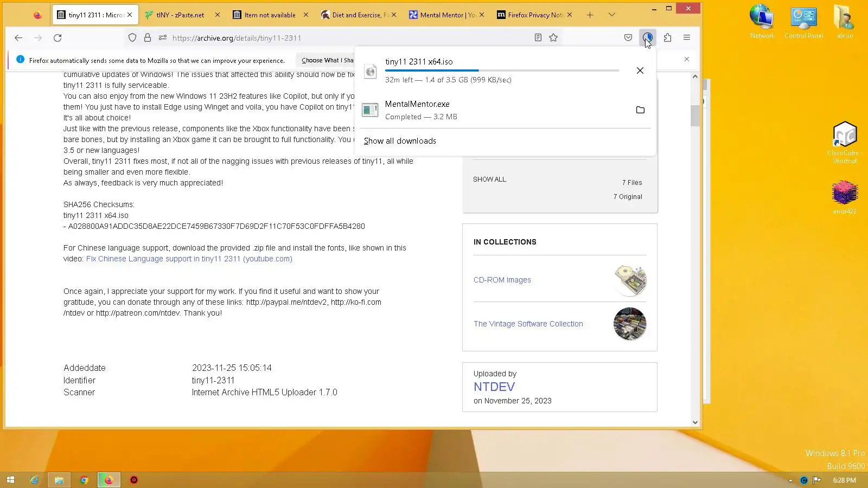Close the tINY - zPaste.net tab
This screenshot has height=488, width=868.
click(x=218, y=15)
